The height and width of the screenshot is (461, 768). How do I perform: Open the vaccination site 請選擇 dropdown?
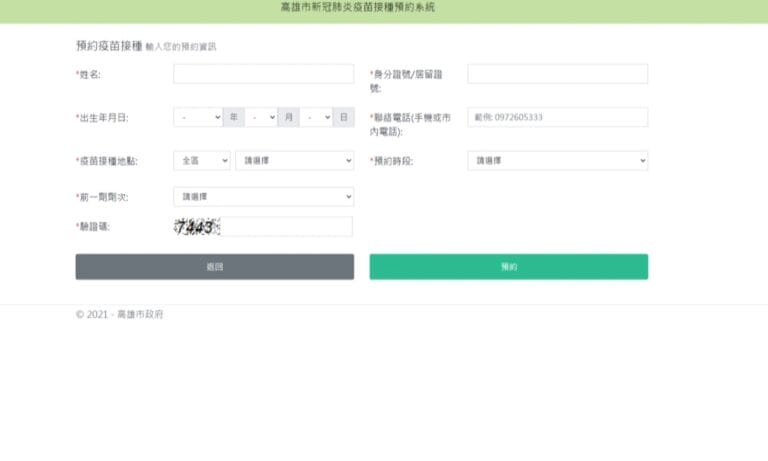point(294,160)
